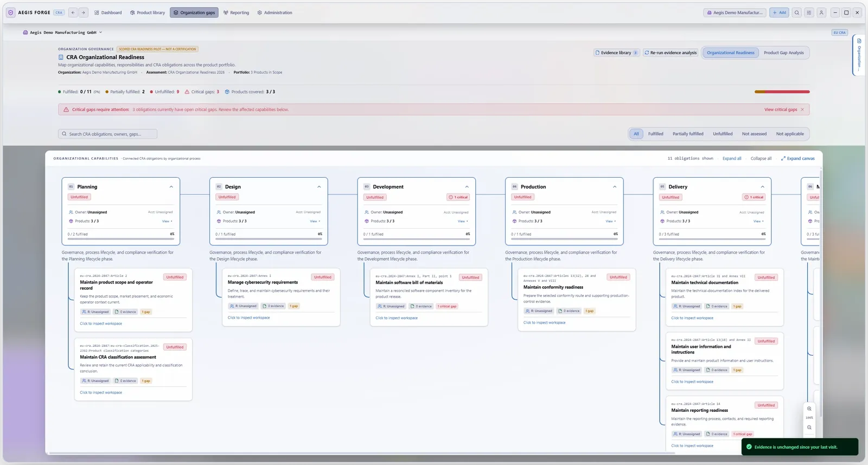Click Re-run evidence analysis

[670, 53]
